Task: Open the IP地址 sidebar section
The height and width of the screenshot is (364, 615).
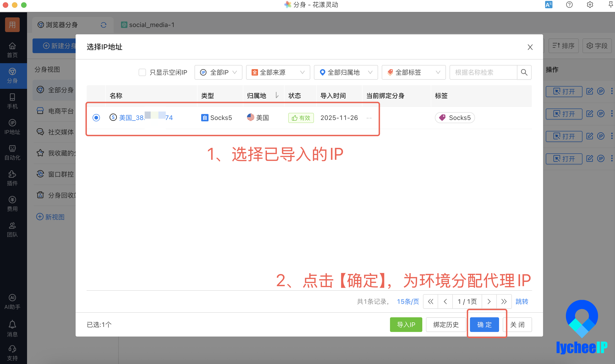Action: [x=12, y=127]
